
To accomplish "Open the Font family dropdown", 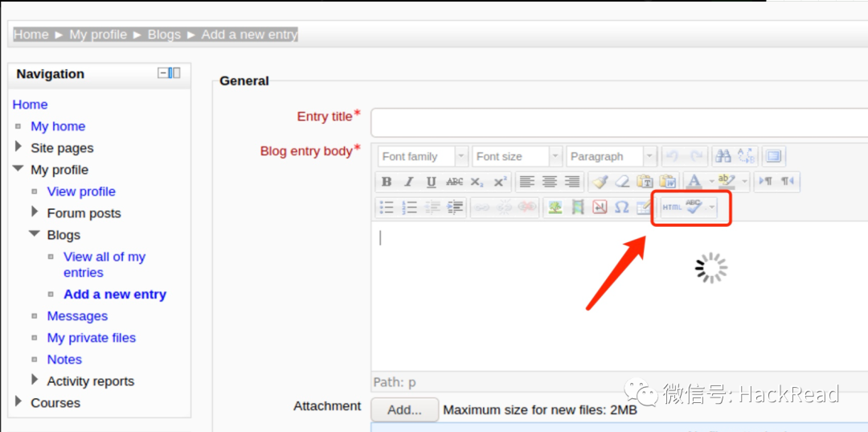I will tap(424, 156).
